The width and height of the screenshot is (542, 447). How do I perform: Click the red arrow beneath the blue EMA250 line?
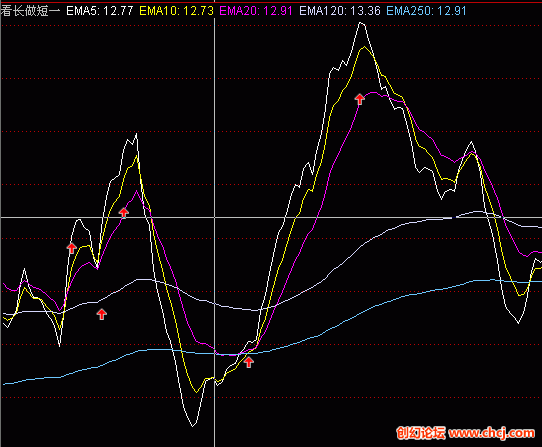[249, 362]
